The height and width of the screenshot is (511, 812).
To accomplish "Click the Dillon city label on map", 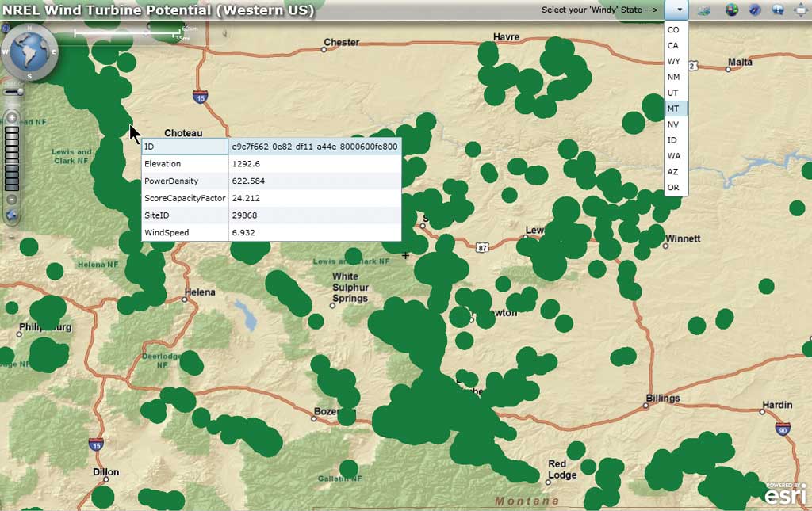I will (x=106, y=471).
